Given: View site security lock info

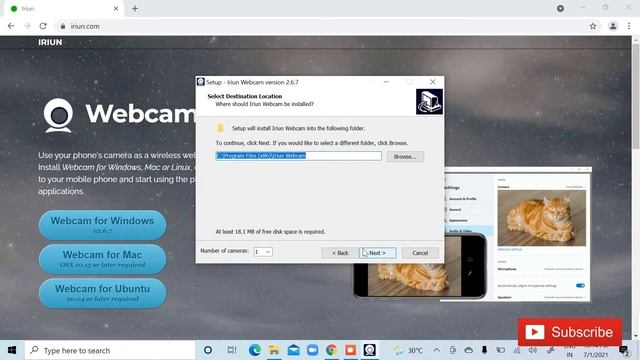Looking at the screenshot, I should [x=62, y=26].
